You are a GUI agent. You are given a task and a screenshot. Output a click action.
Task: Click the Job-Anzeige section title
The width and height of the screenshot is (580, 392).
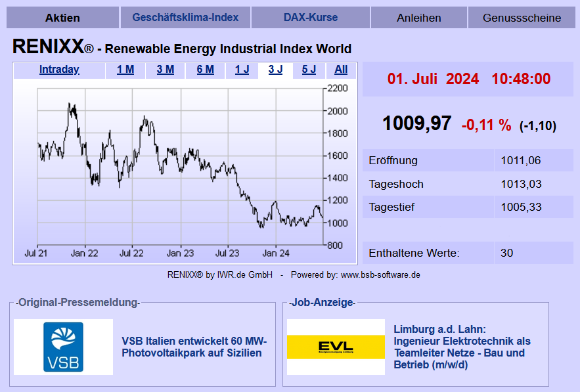pos(322,303)
